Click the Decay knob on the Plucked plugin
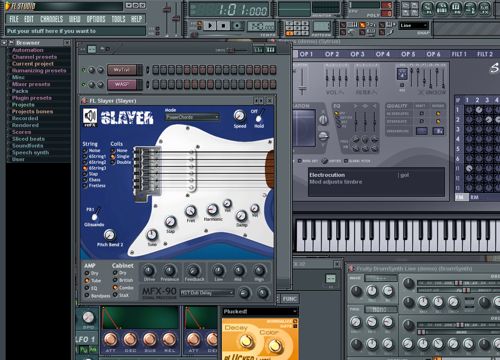Image resolution: width=500 pixels, height=360 pixels. 246,341
